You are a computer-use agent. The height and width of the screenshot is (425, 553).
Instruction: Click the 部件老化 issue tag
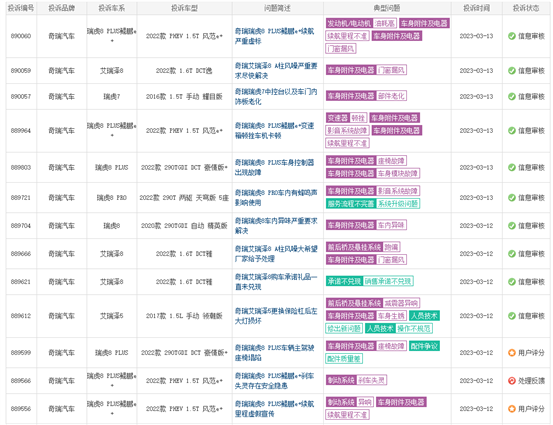[391, 96]
